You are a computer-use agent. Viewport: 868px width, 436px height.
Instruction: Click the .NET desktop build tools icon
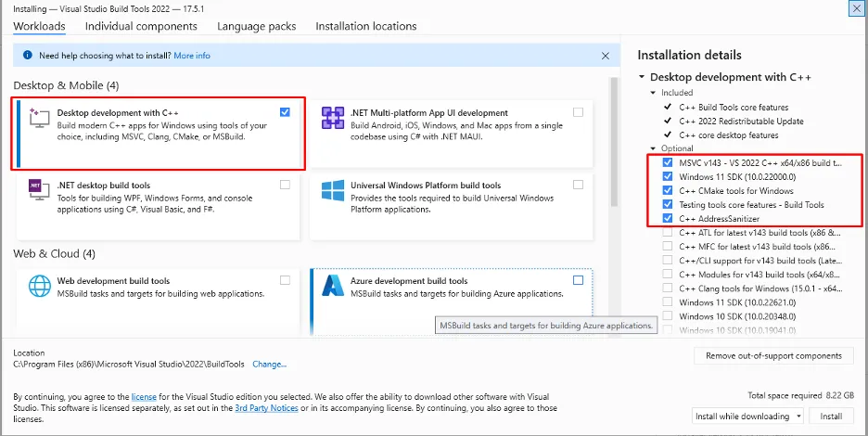pyautogui.click(x=39, y=190)
